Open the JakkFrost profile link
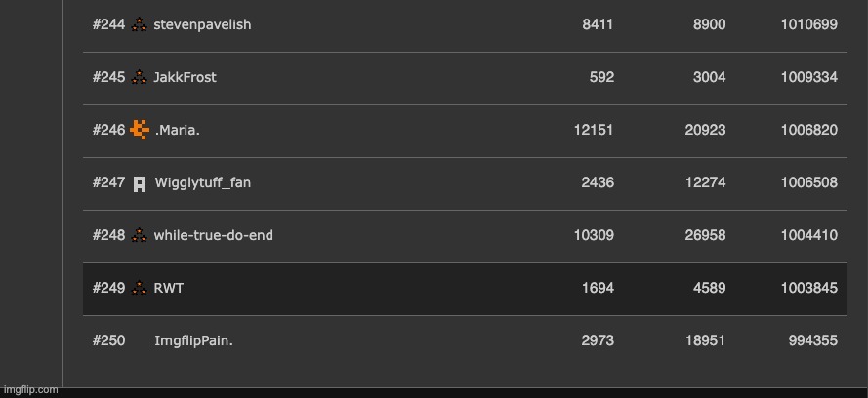Viewport: 868px width, 398px height. pos(185,78)
